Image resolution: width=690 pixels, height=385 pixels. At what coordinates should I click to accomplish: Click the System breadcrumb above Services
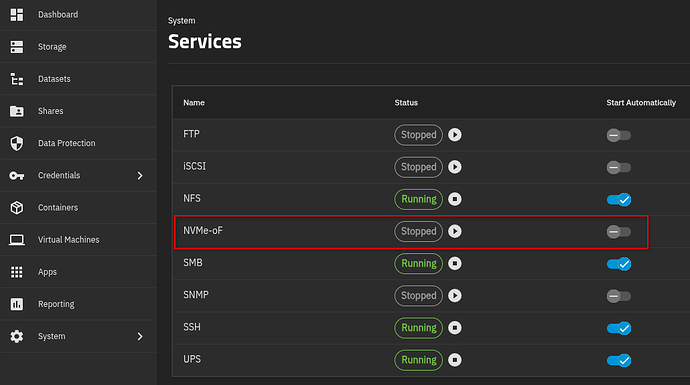click(181, 21)
